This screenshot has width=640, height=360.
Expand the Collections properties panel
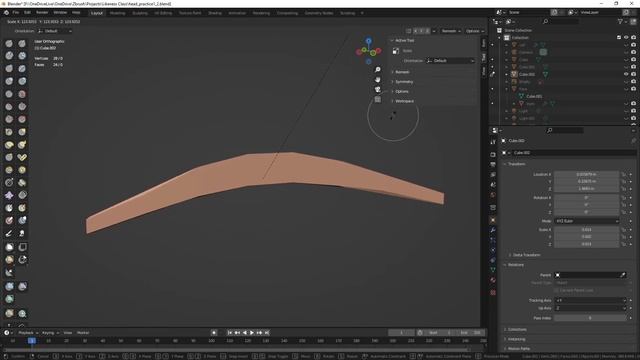click(x=516, y=329)
